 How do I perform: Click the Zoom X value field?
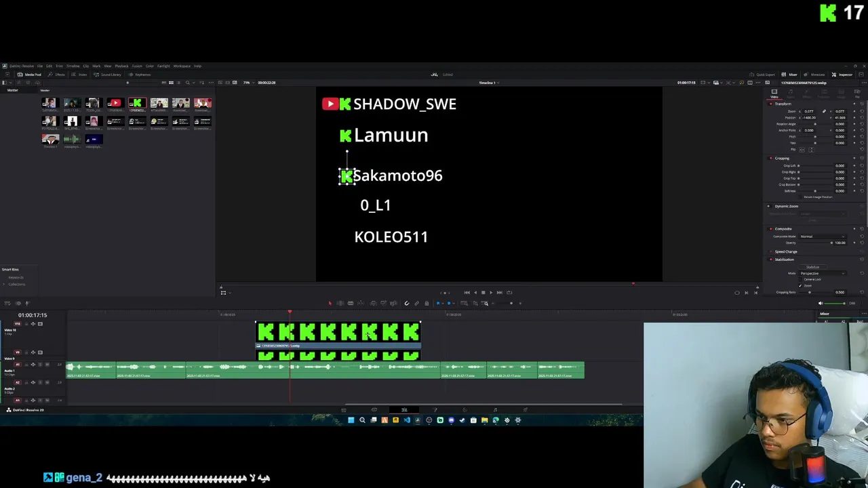click(x=809, y=111)
